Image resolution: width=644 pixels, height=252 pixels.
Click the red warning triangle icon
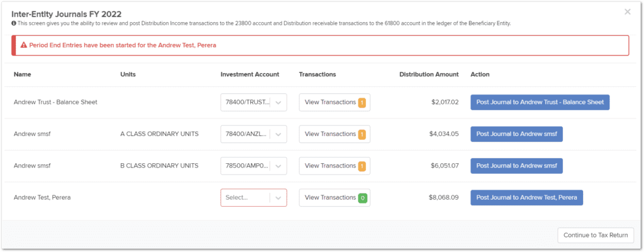coord(23,45)
